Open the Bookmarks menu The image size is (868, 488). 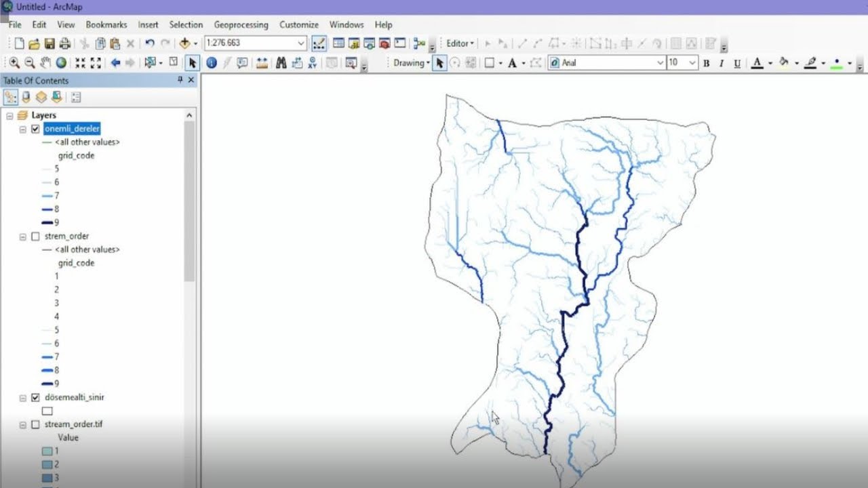(x=106, y=25)
